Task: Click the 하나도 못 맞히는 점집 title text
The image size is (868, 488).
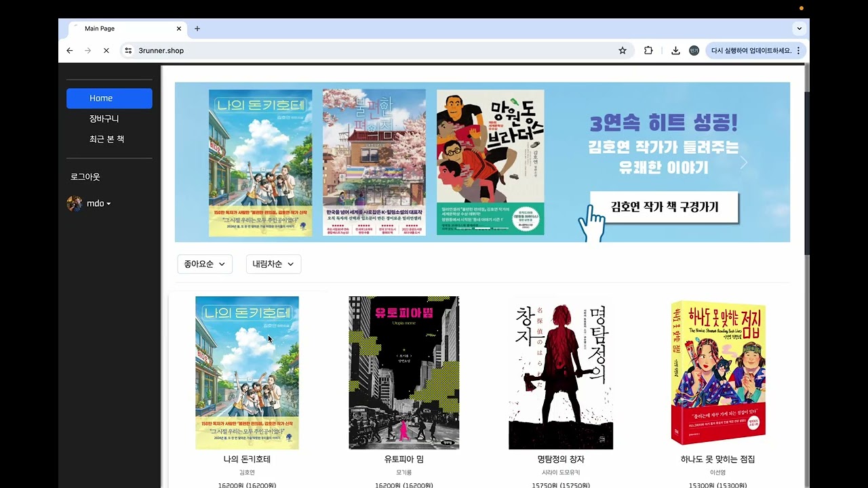Action: [718, 460]
